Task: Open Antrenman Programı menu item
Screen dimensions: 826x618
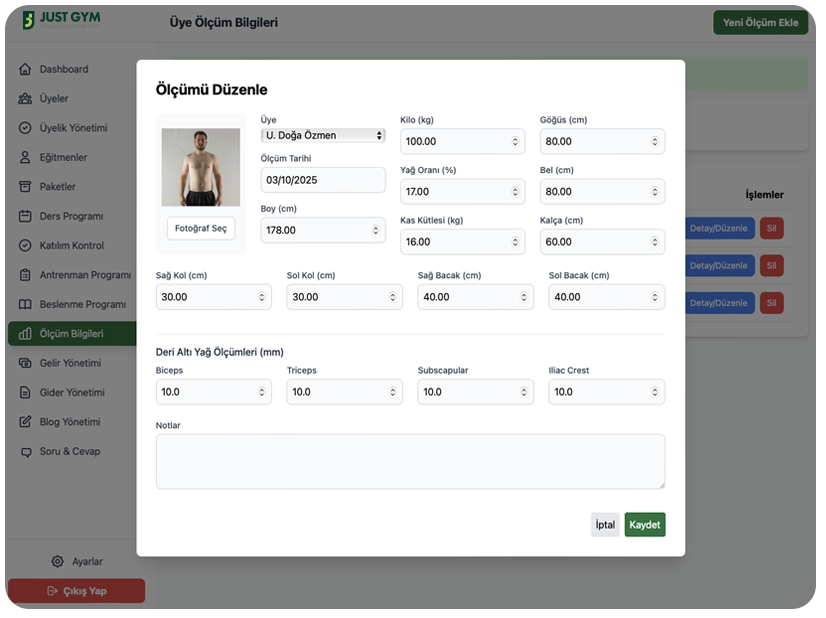Action: click(x=84, y=275)
